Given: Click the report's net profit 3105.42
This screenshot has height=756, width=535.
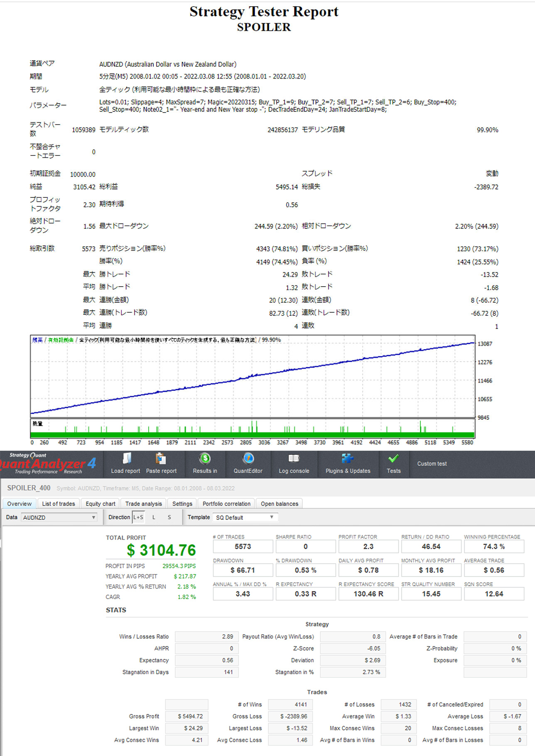Looking at the screenshot, I should click(84, 187).
